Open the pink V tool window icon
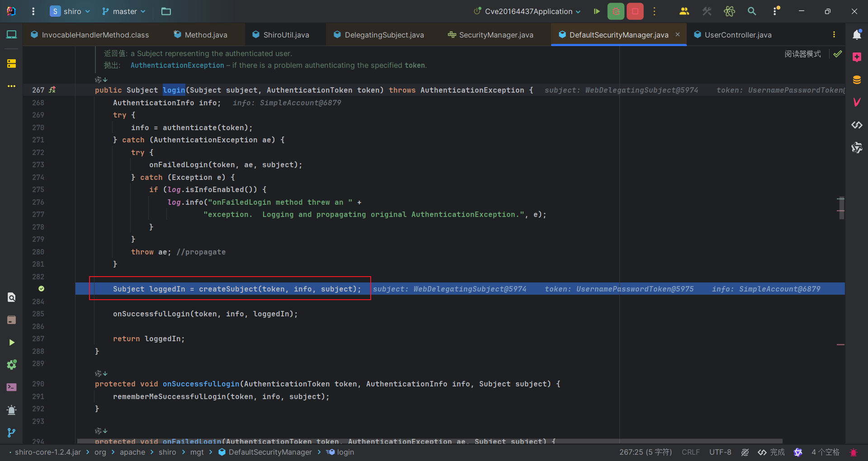The height and width of the screenshot is (461, 868). pos(857,102)
